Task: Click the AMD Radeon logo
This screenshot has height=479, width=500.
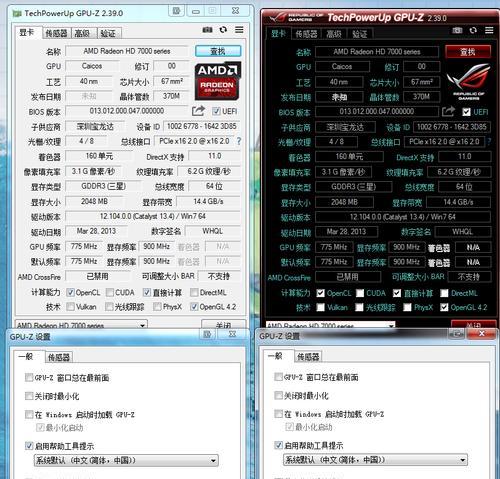Action: [x=218, y=81]
